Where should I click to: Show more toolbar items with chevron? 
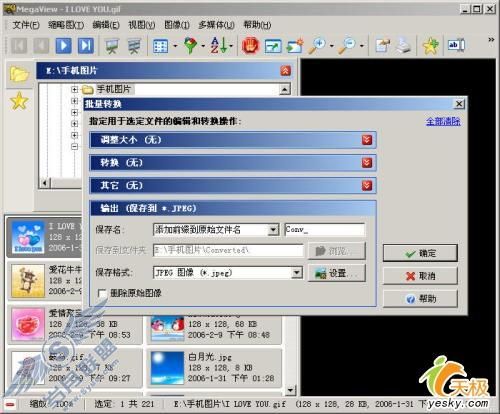[x=491, y=40]
